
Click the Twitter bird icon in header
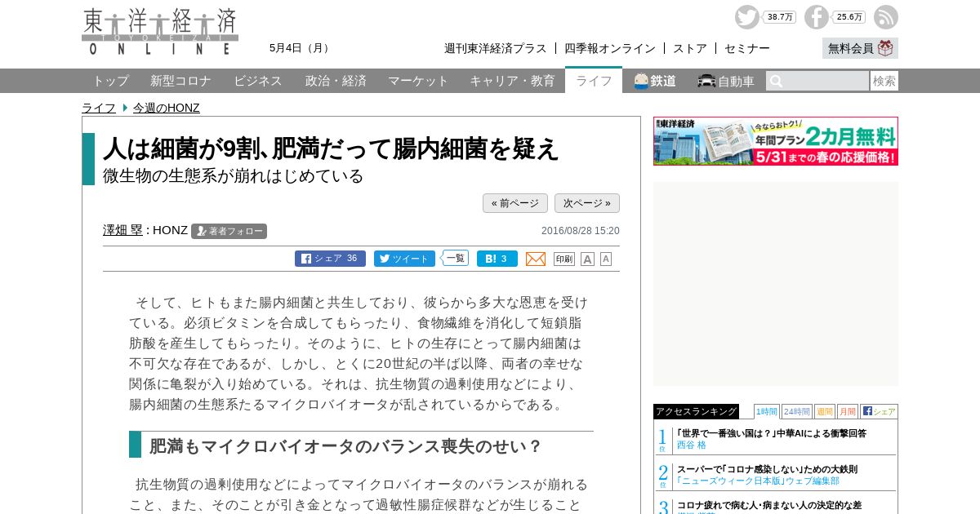(x=746, y=17)
